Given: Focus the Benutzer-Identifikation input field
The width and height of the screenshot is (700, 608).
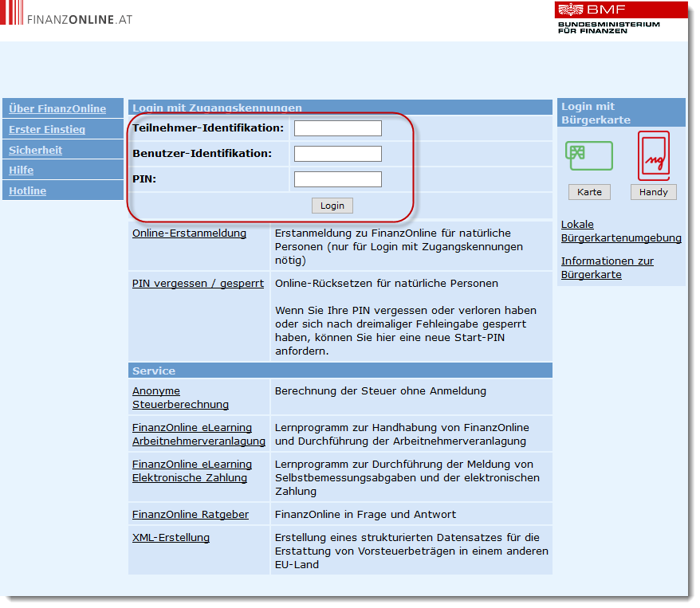Looking at the screenshot, I should tap(337, 154).
